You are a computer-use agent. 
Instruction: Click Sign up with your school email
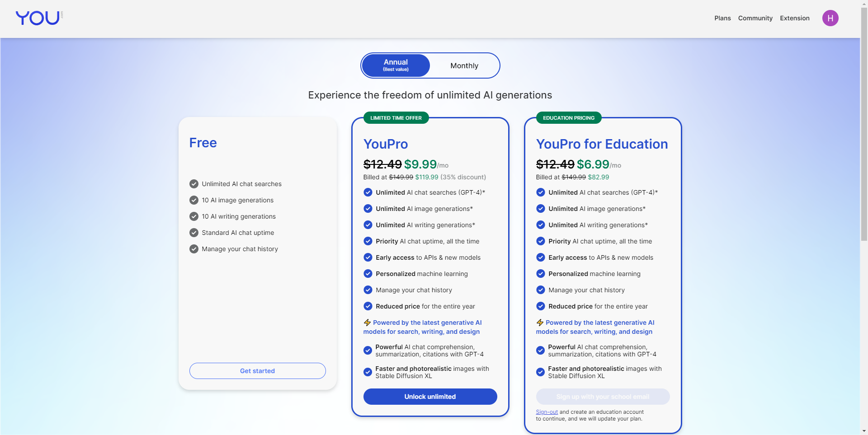603,397
